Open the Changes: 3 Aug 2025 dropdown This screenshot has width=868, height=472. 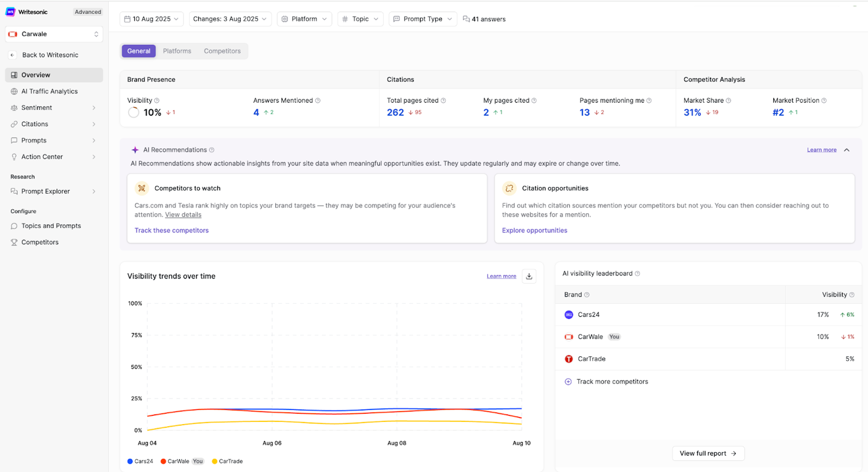(230, 19)
